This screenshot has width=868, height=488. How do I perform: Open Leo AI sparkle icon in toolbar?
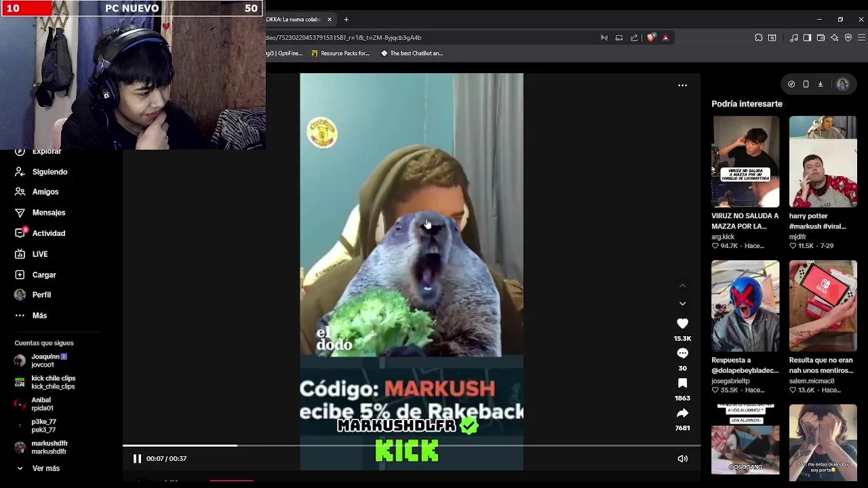(x=834, y=38)
